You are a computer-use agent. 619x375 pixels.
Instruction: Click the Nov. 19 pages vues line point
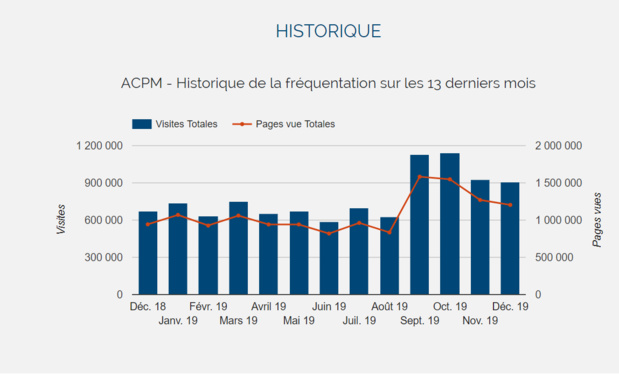pos(480,200)
